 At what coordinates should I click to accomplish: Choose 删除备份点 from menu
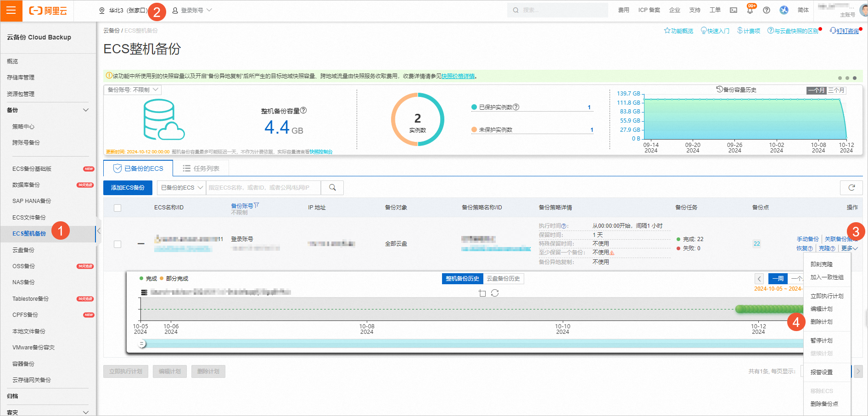pyautogui.click(x=824, y=404)
